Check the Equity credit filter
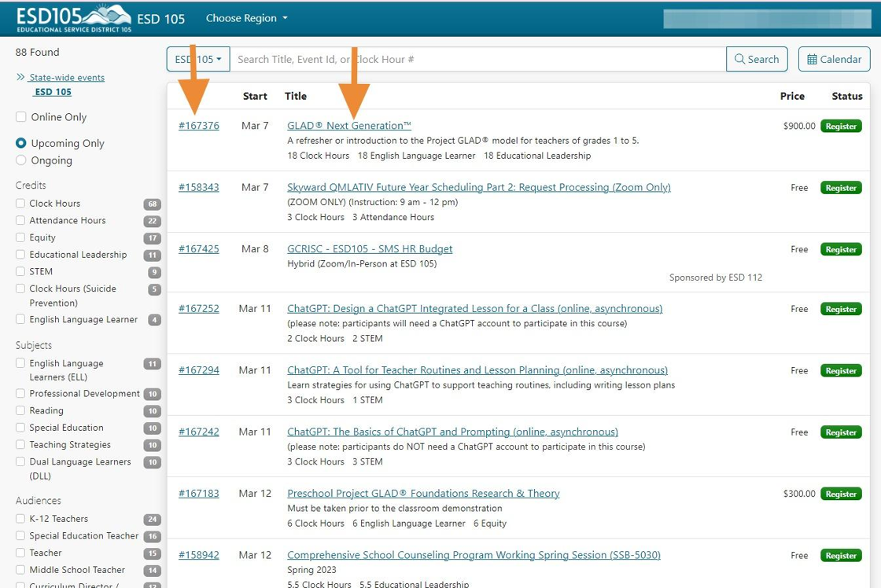Viewport: 881px width, 588px height. click(x=20, y=237)
